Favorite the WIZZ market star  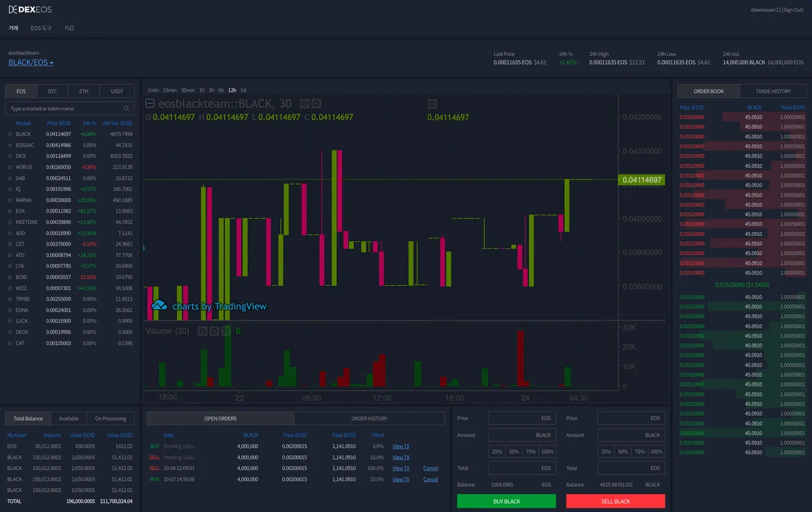(10, 288)
